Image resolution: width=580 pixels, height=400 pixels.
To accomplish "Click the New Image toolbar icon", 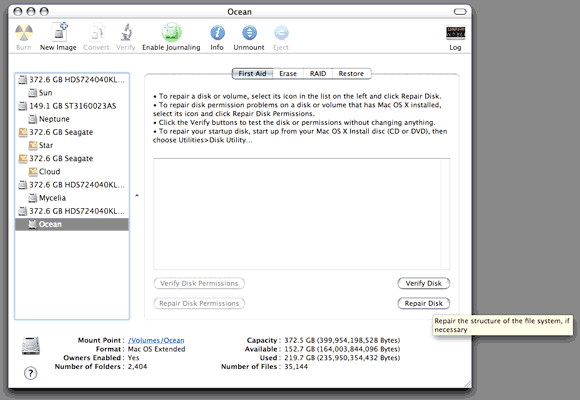I will coord(59,32).
